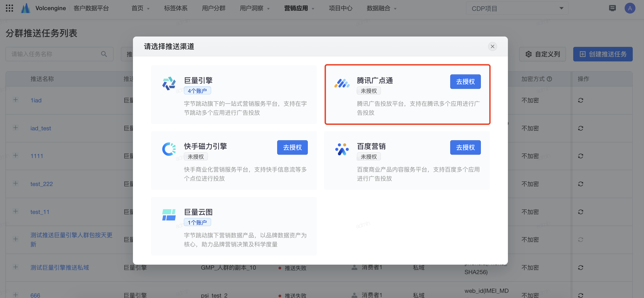Expand the 666 row
The width and height of the screenshot is (644, 298).
click(16, 295)
